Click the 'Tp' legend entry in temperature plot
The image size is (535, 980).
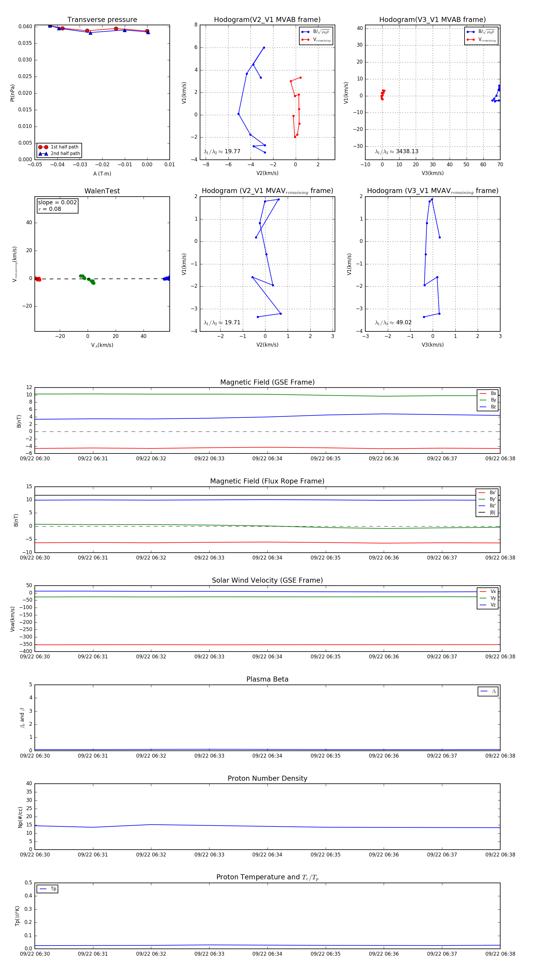pos(48,889)
